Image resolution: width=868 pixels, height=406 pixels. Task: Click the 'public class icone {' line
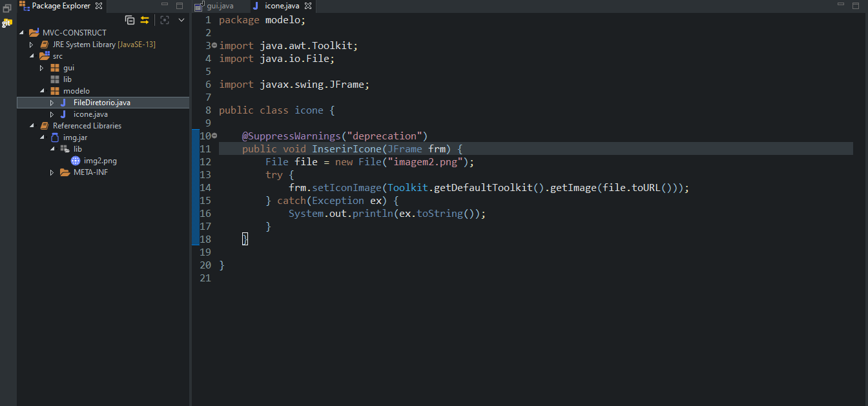coord(277,110)
